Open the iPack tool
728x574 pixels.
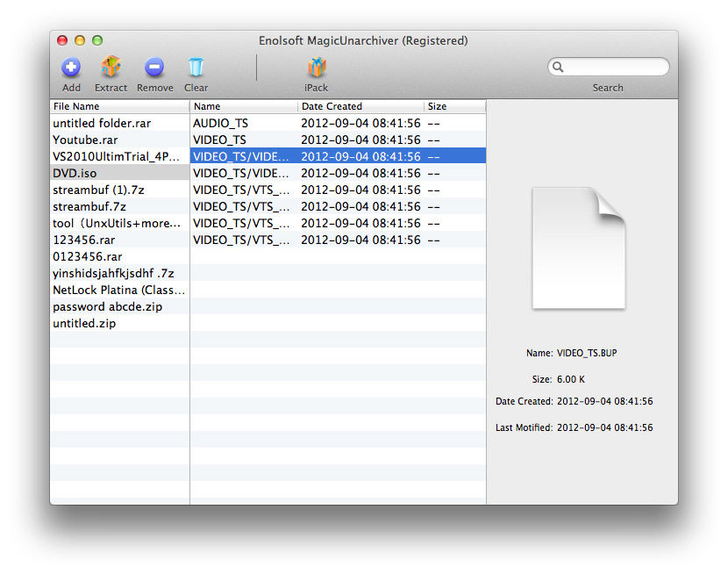pyautogui.click(x=317, y=67)
